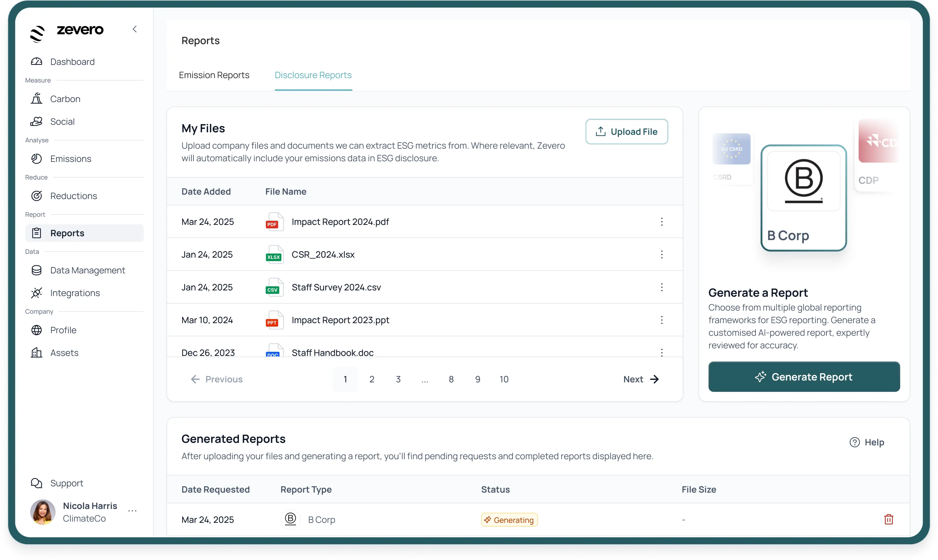The image size is (938, 560).
Task: Click the Upload File button
Action: [627, 131]
